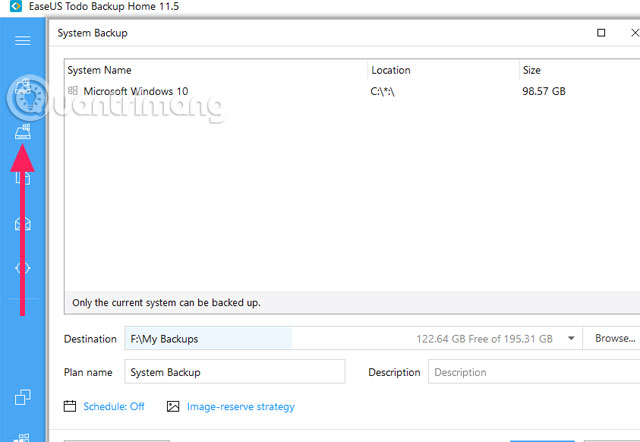The width and height of the screenshot is (640, 442).
Task: Open the Schedule: Off link
Action: 113,406
